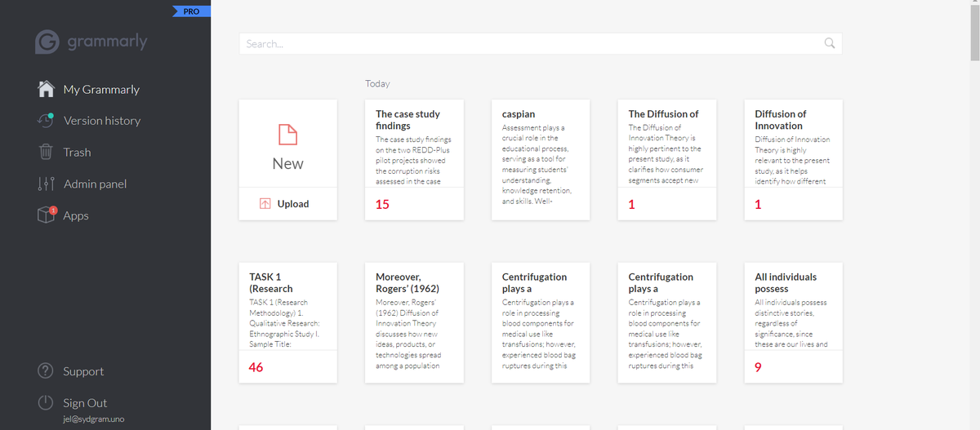
Task: Open 'TASK 1 (Research' document card
Action: 287,322
